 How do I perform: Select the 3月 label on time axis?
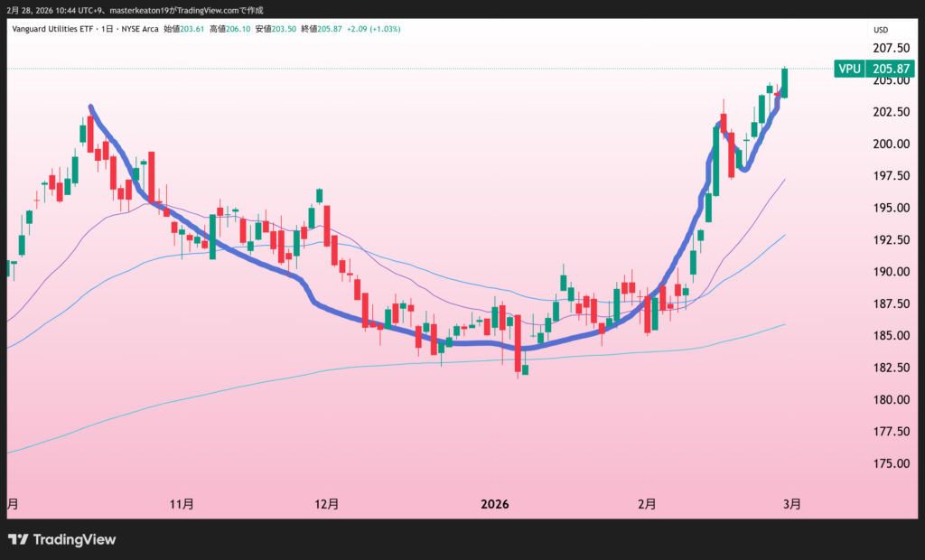pos(790,504)
